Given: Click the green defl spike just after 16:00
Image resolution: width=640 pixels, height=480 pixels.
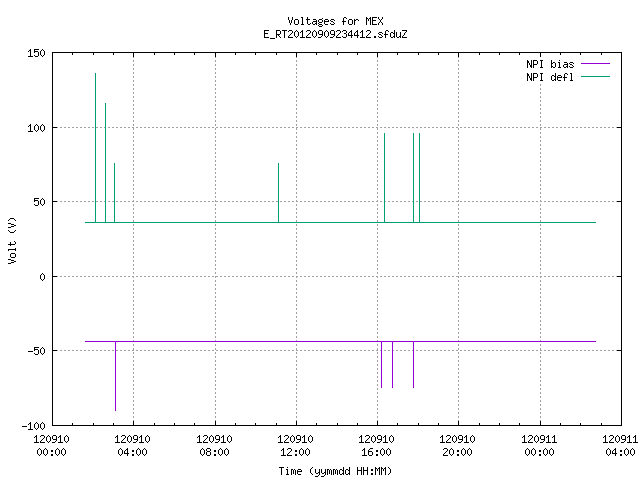Looking at the screenshot, I should click(384, 178).
